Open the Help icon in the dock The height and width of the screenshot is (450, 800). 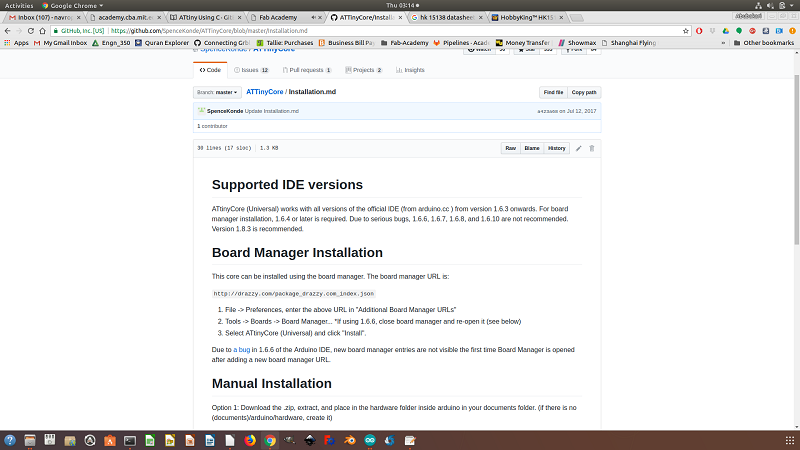(10, 440)
